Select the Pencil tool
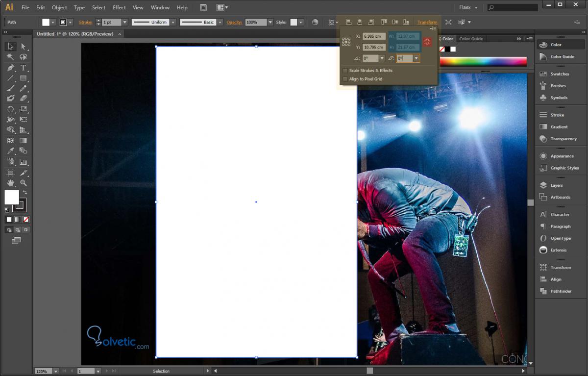The width and height of the screenshot is (588, 376). click(23, 89)
